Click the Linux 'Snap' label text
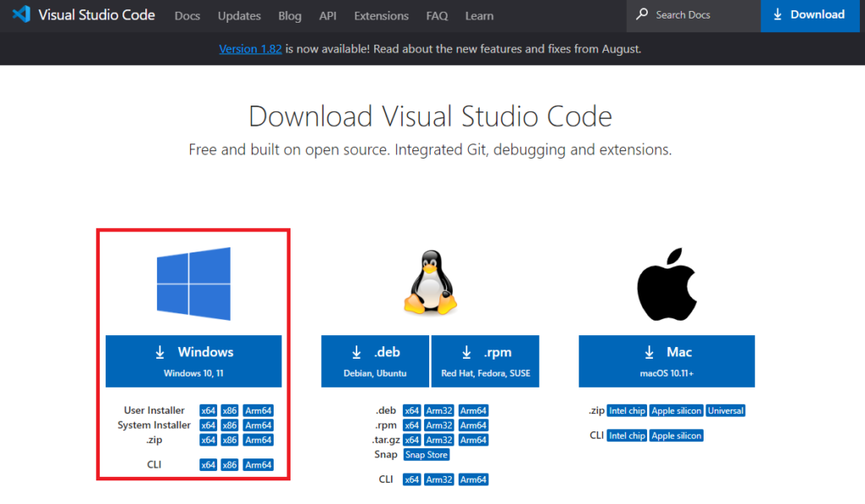 click(x=385, y=454)
